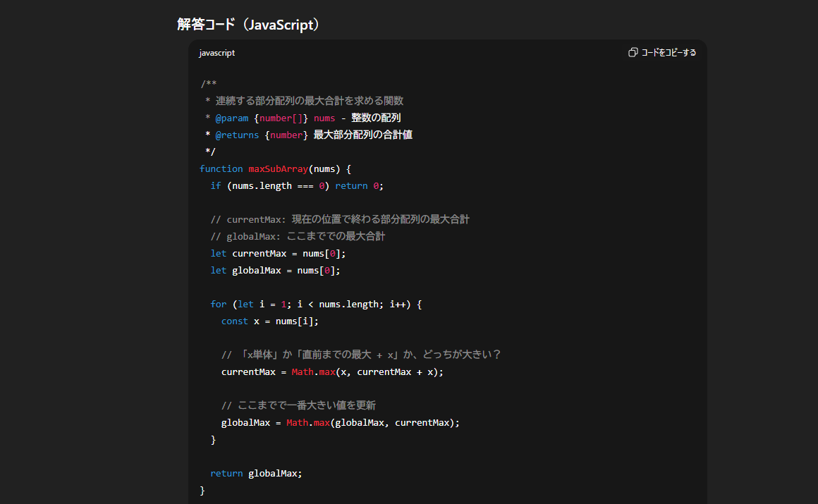Click the '// globalMax:' comment line

coord(298,236)
